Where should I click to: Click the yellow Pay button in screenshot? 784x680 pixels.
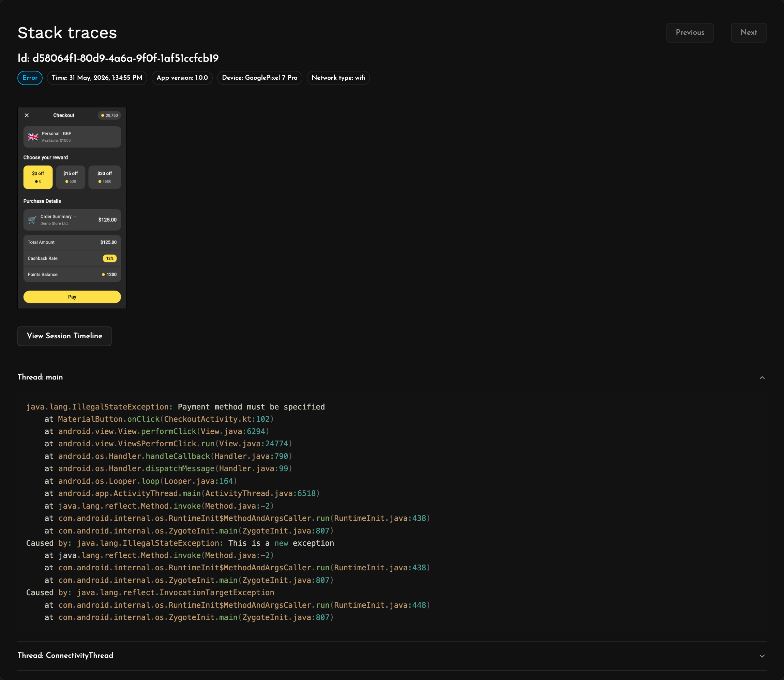[x=72, y=297]
